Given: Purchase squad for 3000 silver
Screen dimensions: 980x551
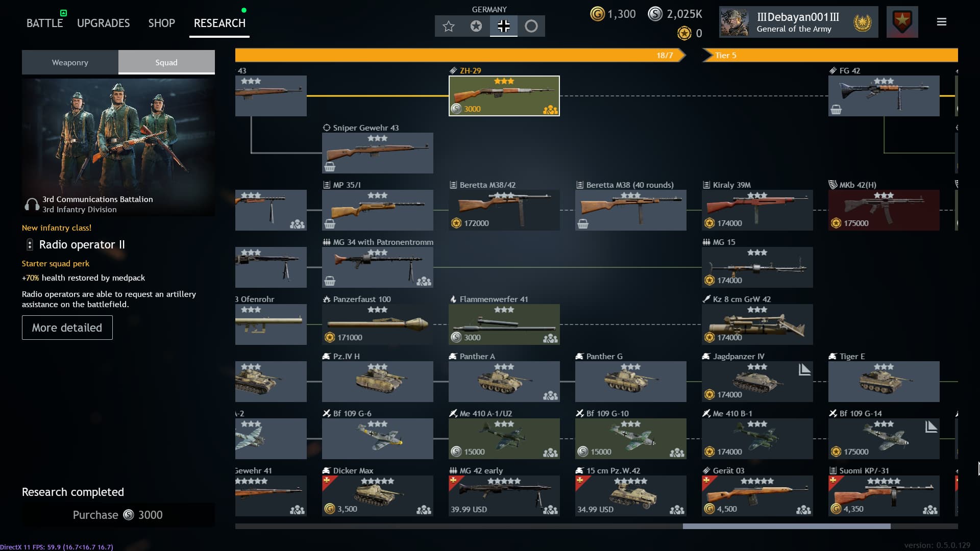Looking at the screenshot, I should click(118, 515).
